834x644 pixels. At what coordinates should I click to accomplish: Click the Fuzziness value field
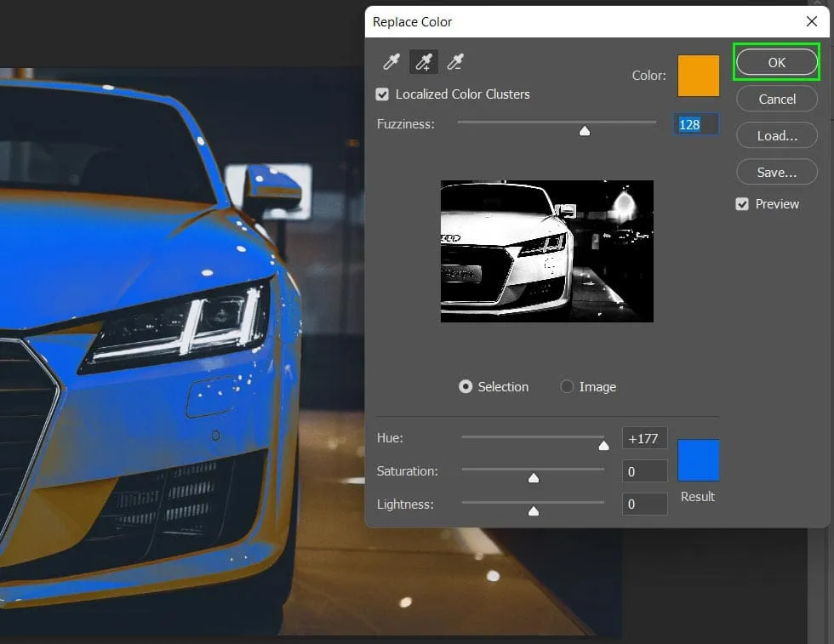point(696,125)
